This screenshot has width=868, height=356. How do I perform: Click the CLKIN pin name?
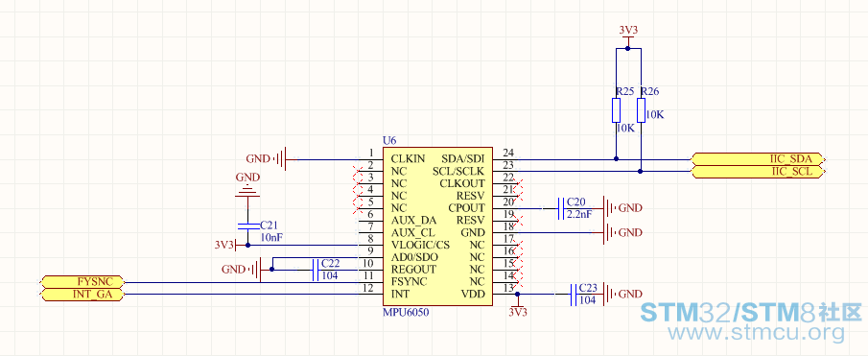pyautogui.click(x=408, y=159)
